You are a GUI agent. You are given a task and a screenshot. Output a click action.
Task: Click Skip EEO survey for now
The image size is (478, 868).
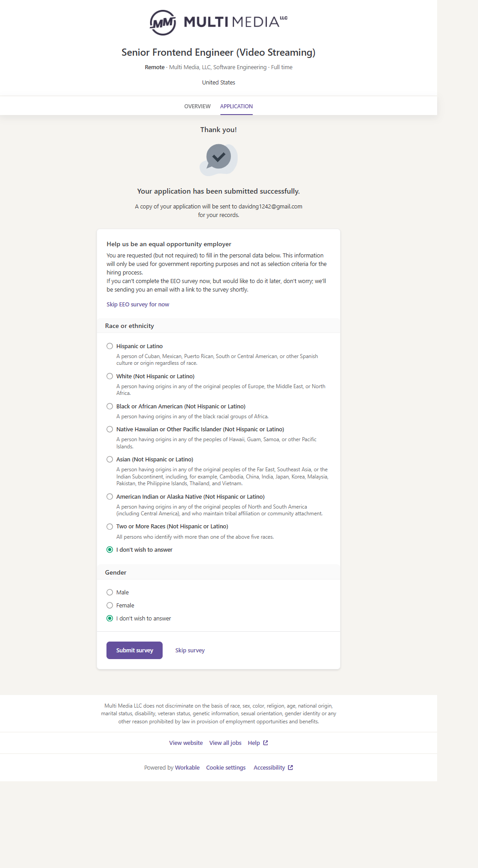point(138,304)
